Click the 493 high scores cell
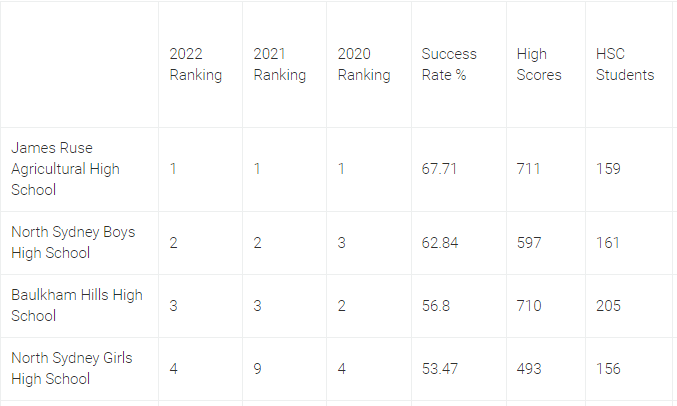The height and width of the screenshot is (406, 677). tap(529, 369)
